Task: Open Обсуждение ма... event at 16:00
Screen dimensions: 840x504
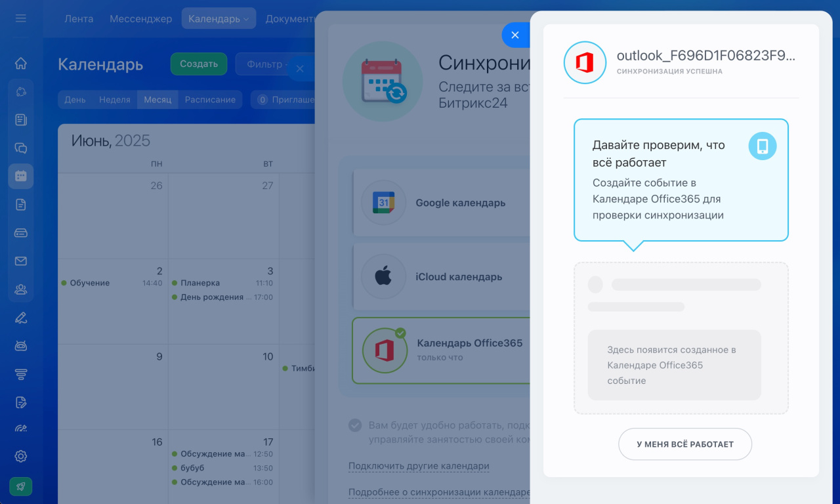Action: (222, 482)
